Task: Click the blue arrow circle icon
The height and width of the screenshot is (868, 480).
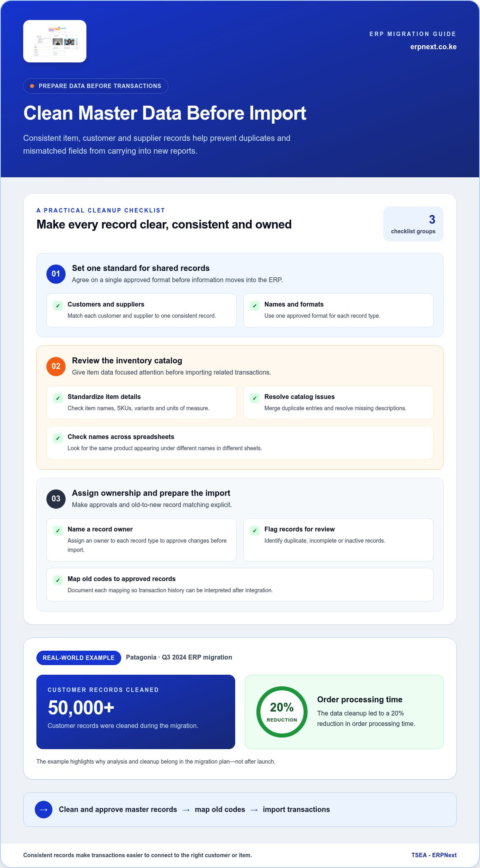Action: (44, 810)
